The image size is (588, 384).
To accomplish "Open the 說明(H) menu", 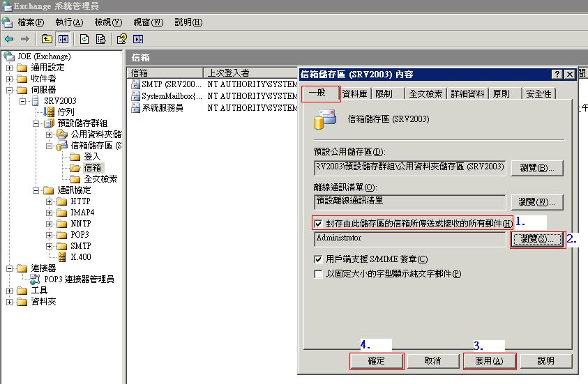I will [188, 22].
